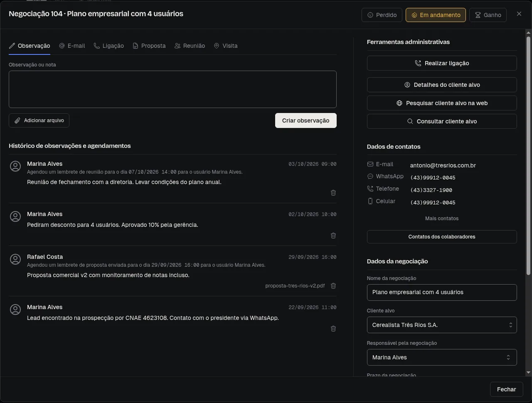
Task: Click Pesquisar cliente alvo na web
Action: (x=442, y=103)
